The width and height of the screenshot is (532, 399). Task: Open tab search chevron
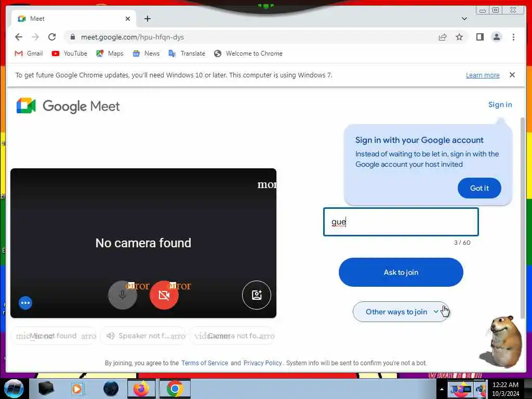click(464, 19)
